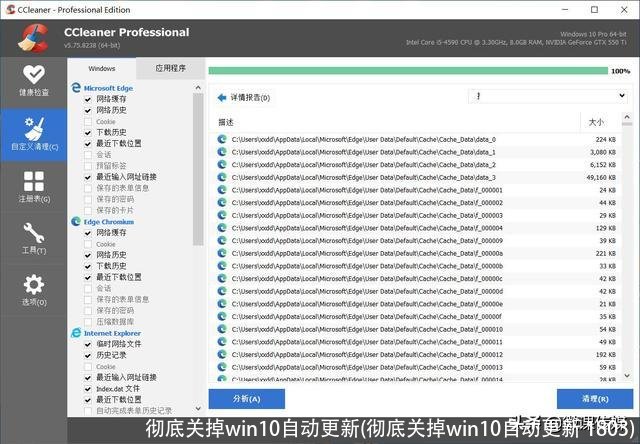Click the Edge Chromium section icon
The image size is (640, 444).
pyautogui.click(x=76, y=221)
